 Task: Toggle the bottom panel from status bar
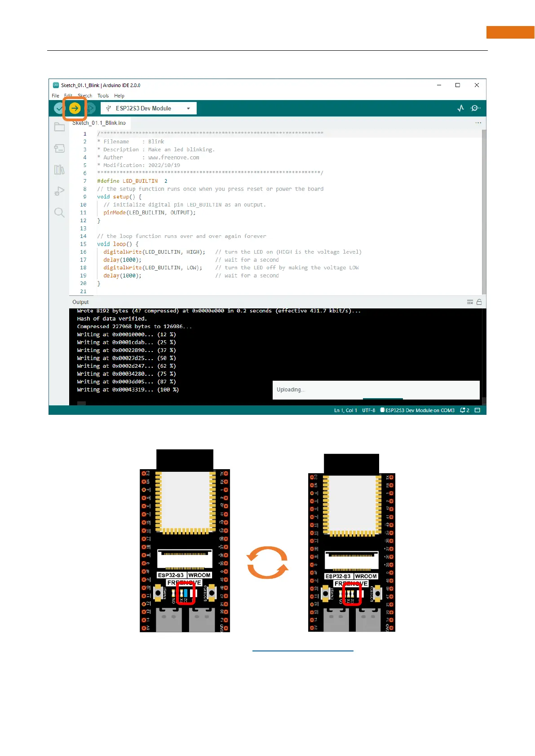pos(478,410)
